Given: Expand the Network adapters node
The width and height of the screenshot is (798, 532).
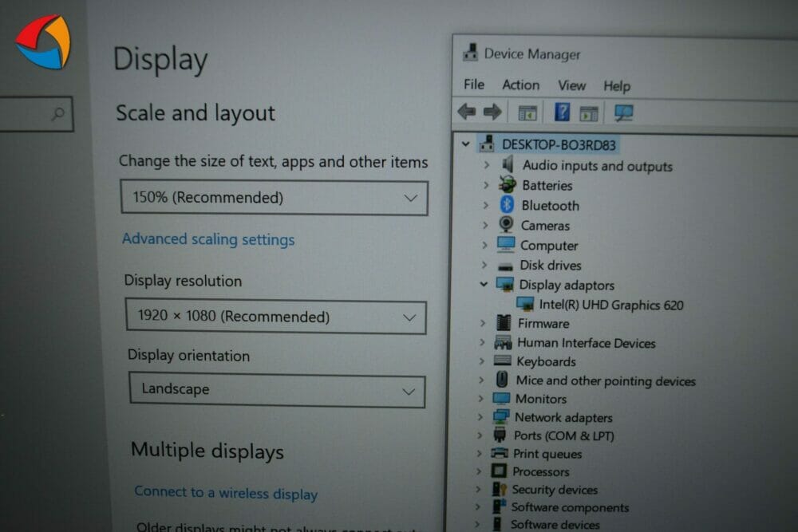Looking at the screenshot, I should (480, 417).
